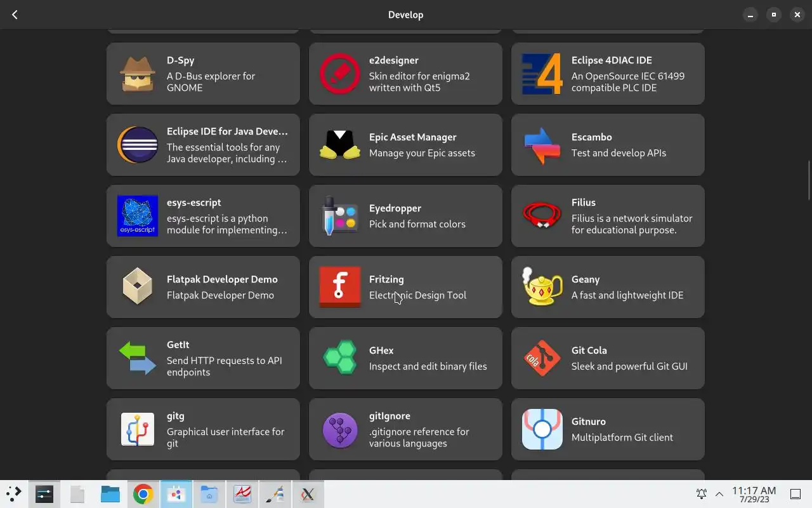
Task: Click the GHex green hexagons icon
Action: (340, 358)
